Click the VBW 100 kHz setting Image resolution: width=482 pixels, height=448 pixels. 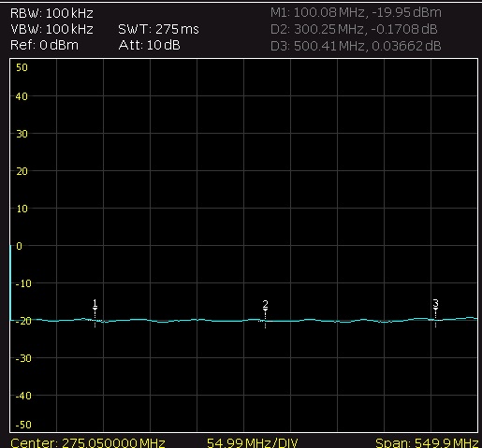click(51, 29)
